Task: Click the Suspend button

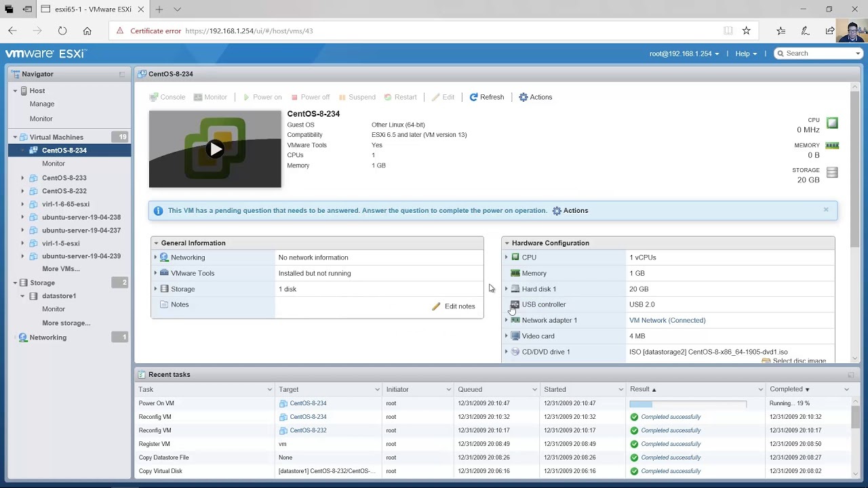Action: pyautogui.click(x=357, y=97)
